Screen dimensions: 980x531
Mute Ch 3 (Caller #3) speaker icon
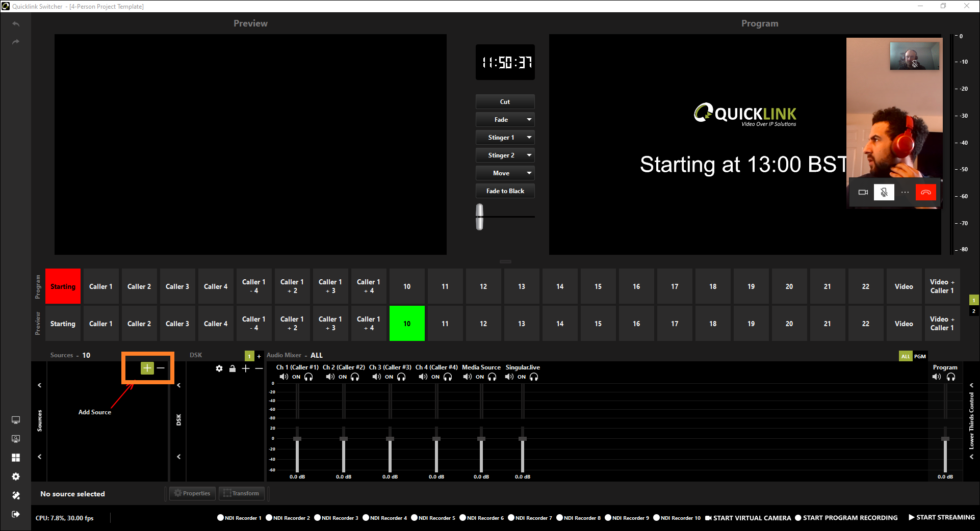click(x=377, y=377)
